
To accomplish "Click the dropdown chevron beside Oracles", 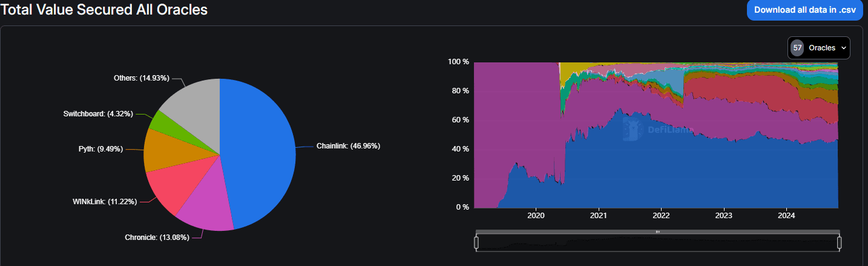I will [843, 48].
